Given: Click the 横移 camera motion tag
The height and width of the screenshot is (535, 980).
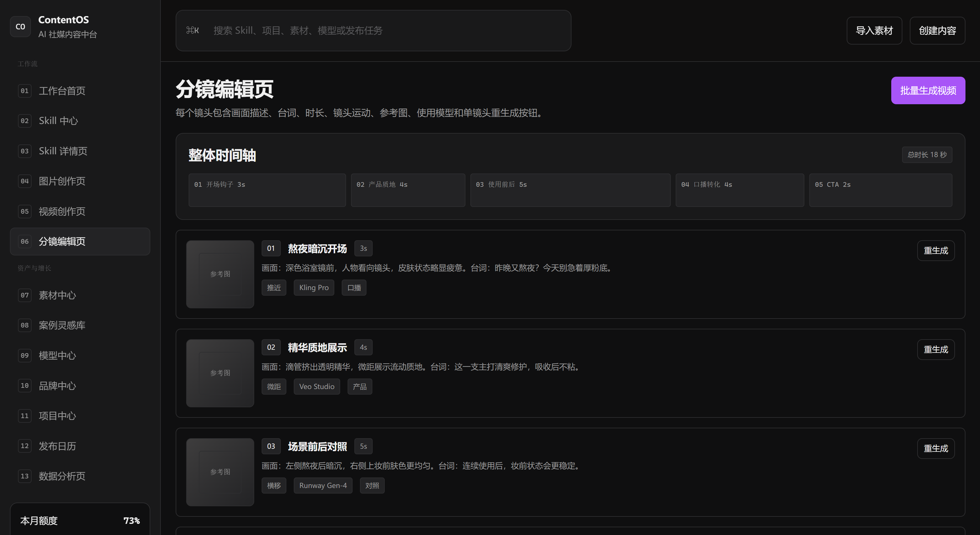Looking at the screenshot, I should [274, 486].
